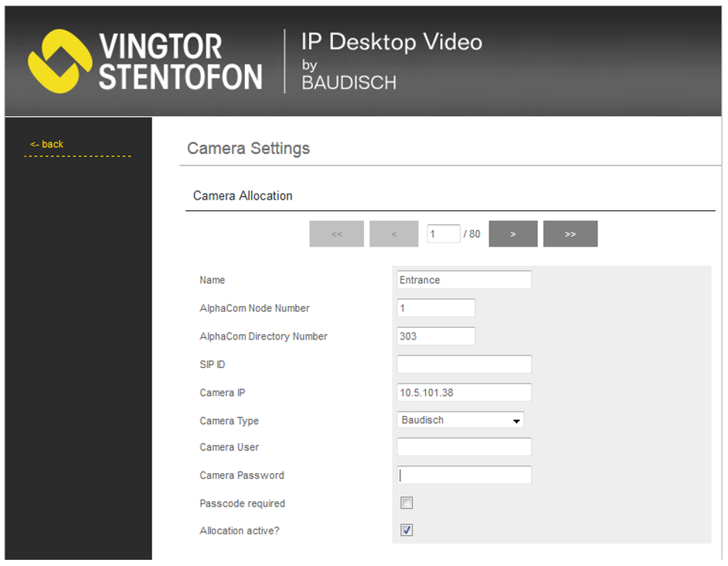Click the 'Camera Allocation' section title
Screen dimensions: 728x566
[243, 196]
